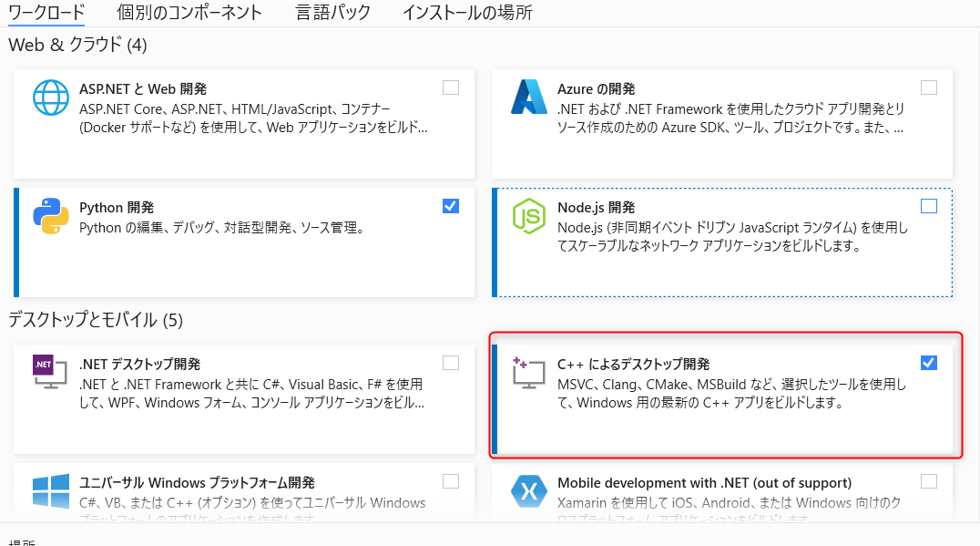Click the .NET desktop monitor icon
Viewport: 980px width, 546px height.
(50, 372)
